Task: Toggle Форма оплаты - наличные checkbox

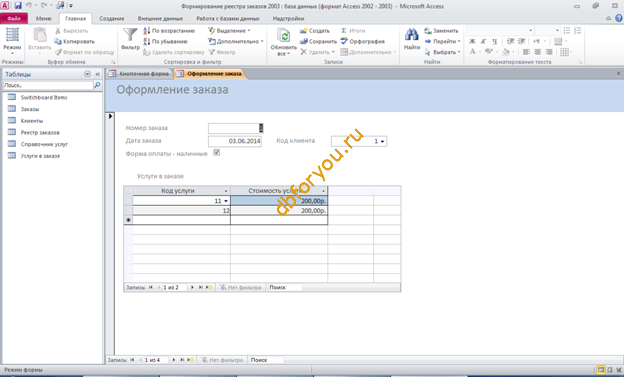Action: click(216, 152)
